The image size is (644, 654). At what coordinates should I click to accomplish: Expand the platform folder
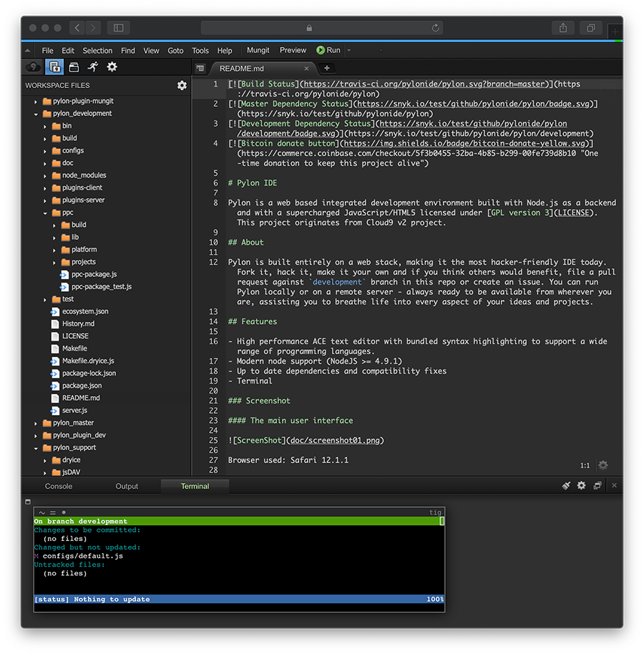[x=54, y=250]
